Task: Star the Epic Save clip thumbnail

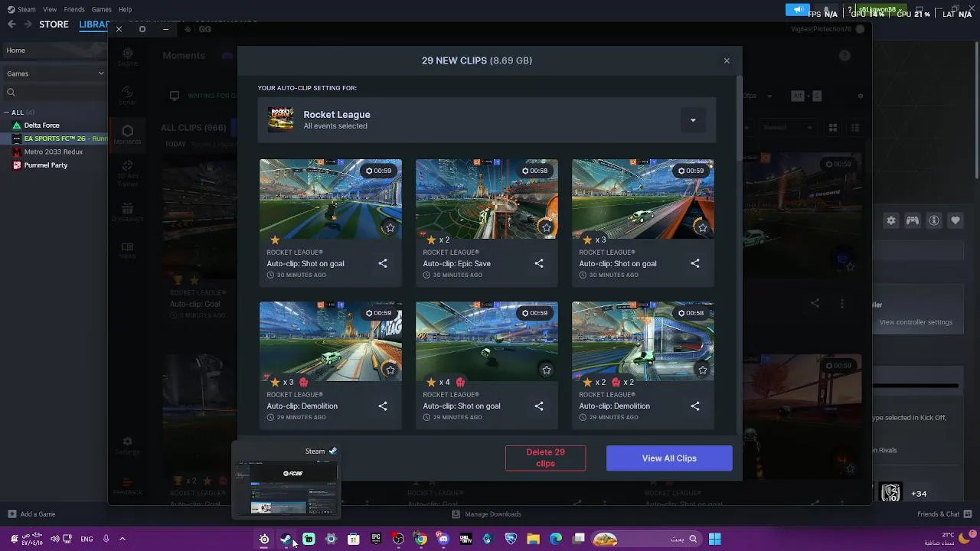Action: pyautogui.click(x=546, y=227)
